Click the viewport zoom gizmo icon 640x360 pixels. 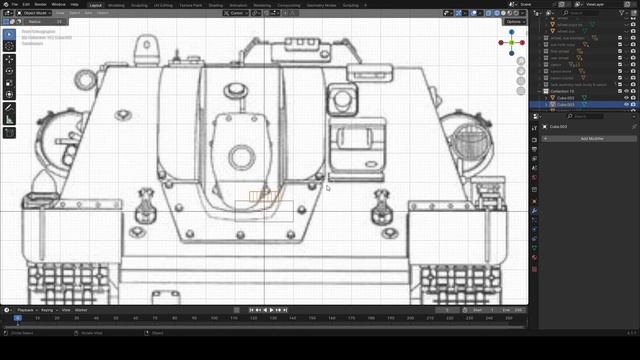click(x=521, y=61)
